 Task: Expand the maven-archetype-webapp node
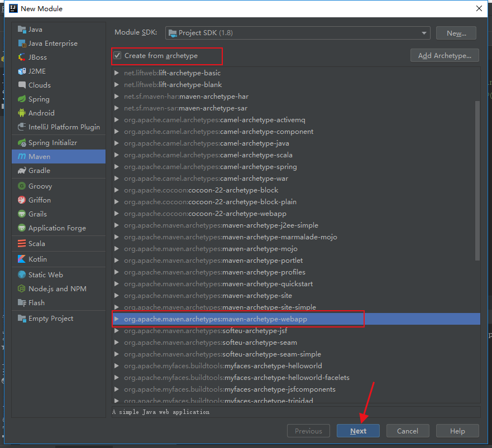click(x=116, y=319)
